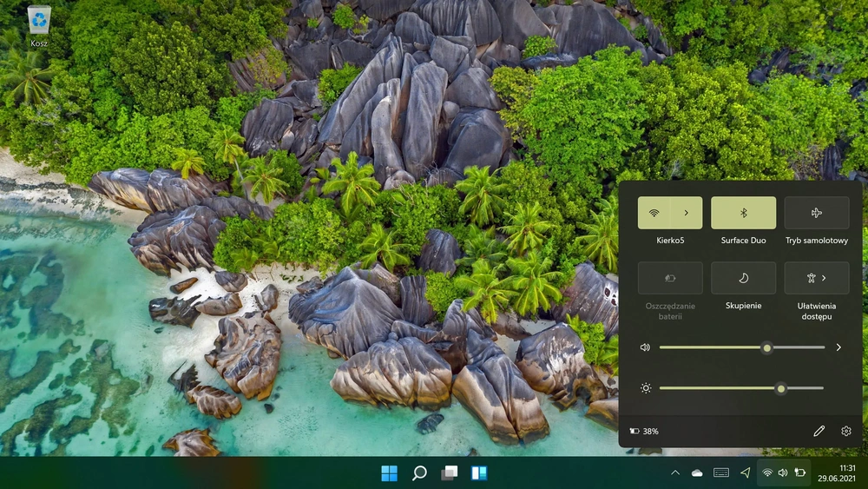Viewport: 868px width, 489px height.
Task: Enable Tryb samolotowy airplane mode
Action: coord(817,213)
